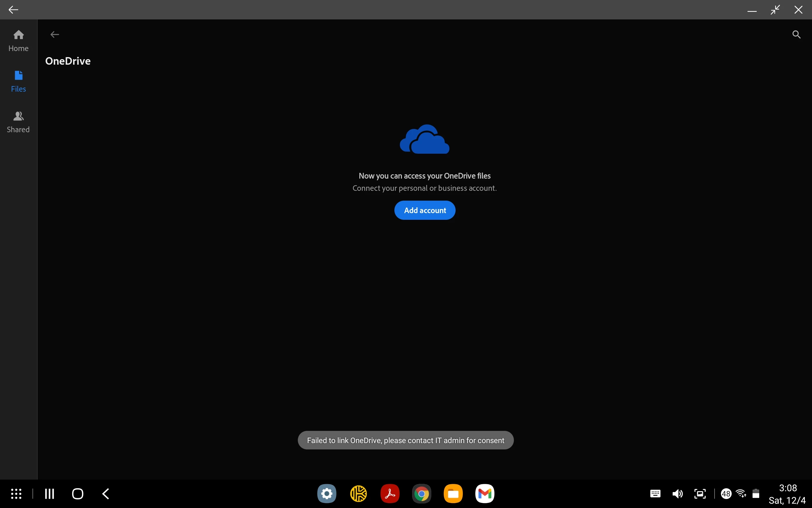Open Chrome browser from taskbar

pos(421,494)
